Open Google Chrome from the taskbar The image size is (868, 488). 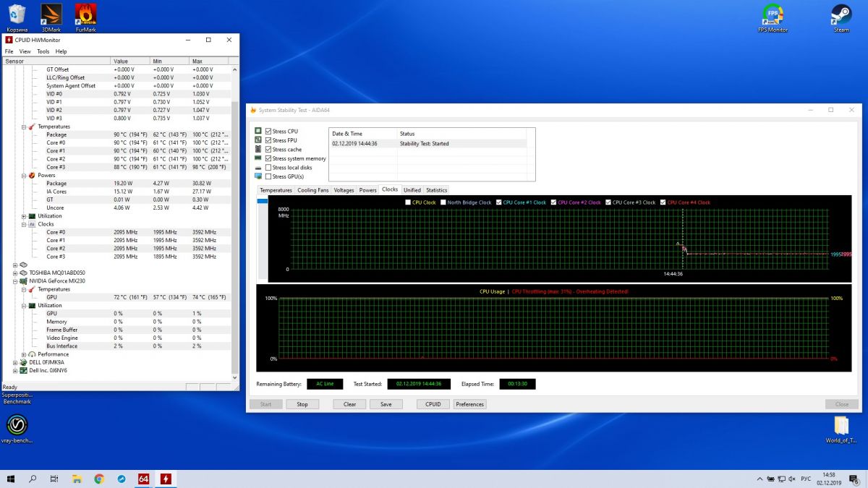pos(99,479)
